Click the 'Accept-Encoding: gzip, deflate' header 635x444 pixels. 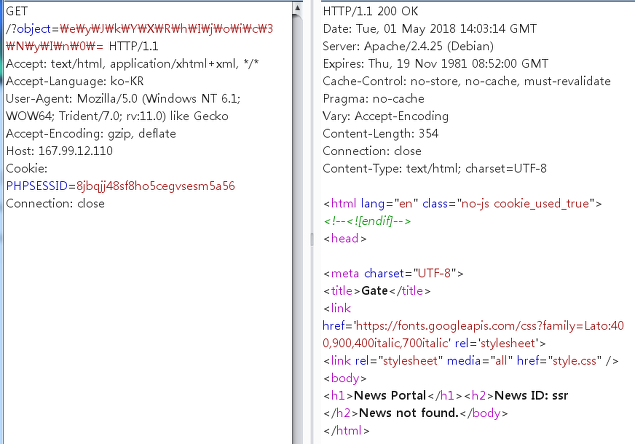[91, 133]
